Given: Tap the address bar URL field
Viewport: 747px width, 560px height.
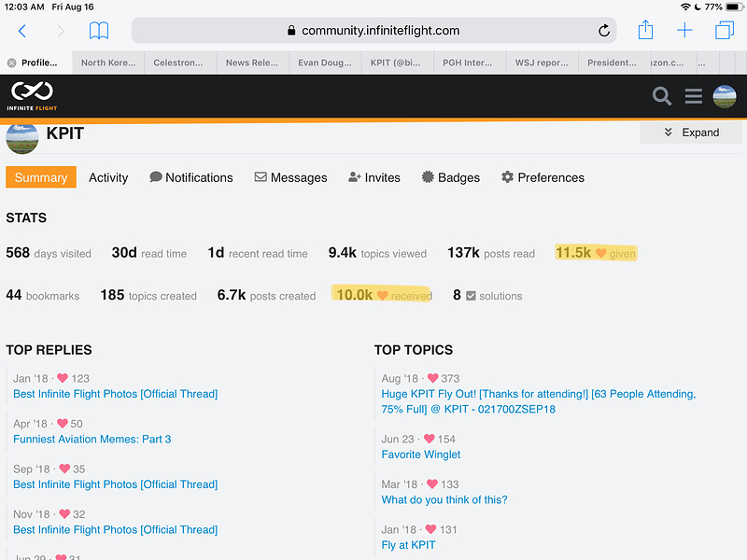Looking at the screenshot, I should 373,31.
